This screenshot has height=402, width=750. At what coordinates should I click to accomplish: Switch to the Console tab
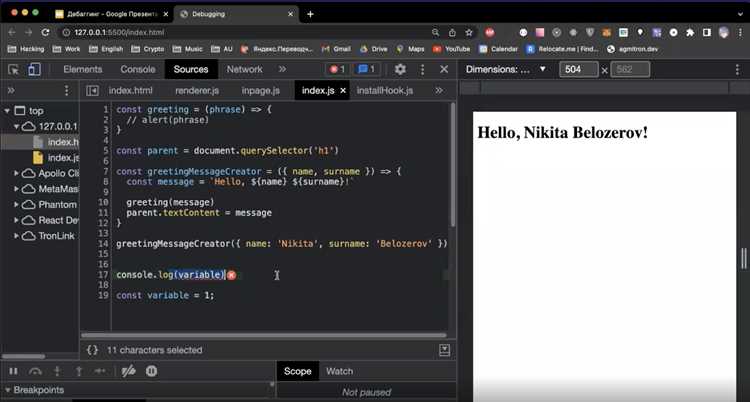[138, 69]
